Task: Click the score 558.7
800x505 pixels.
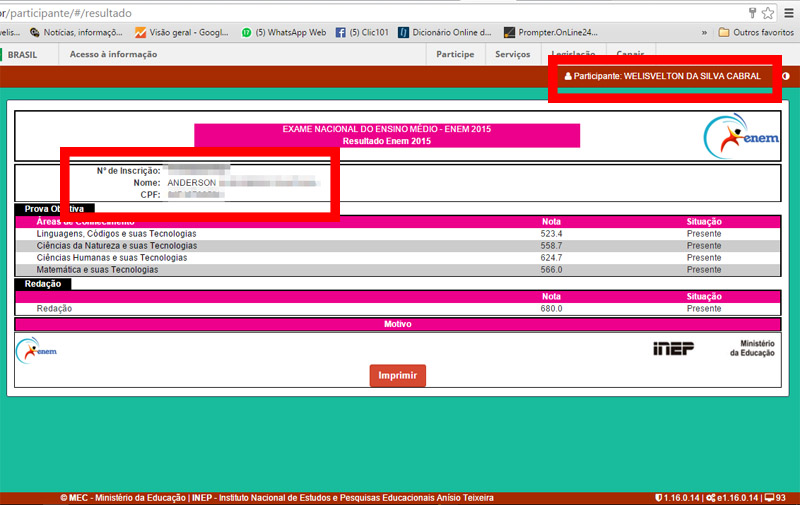Action: 551,246
